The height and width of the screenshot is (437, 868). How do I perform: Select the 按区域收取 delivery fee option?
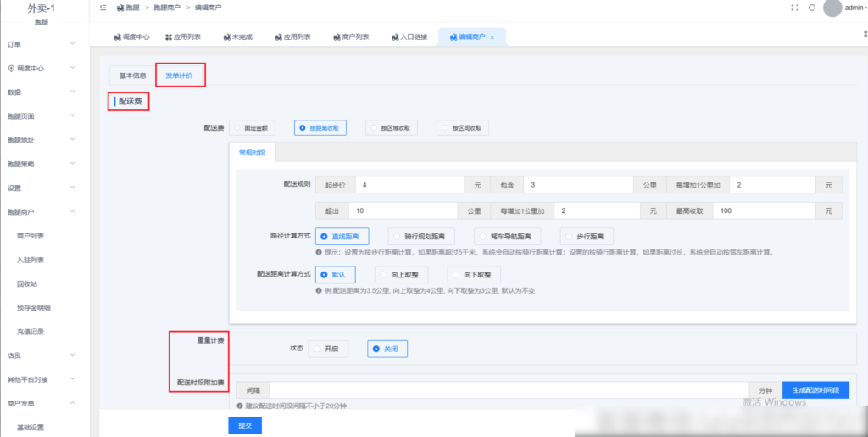[392, 127]
